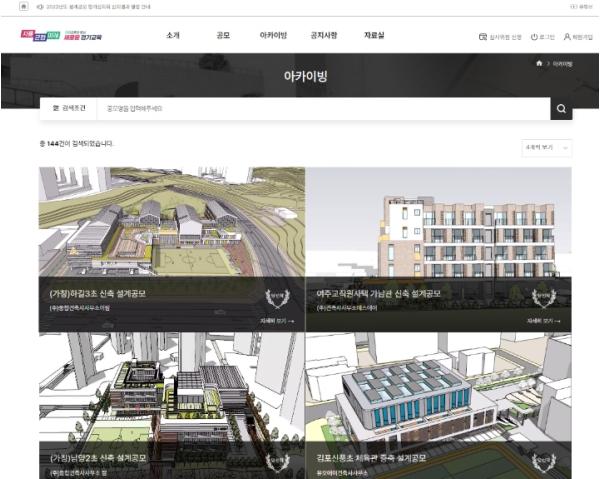Viewport: 600px width, 479px height.
Task: Open the 공지사항 menu
Action: coord(324,36)
